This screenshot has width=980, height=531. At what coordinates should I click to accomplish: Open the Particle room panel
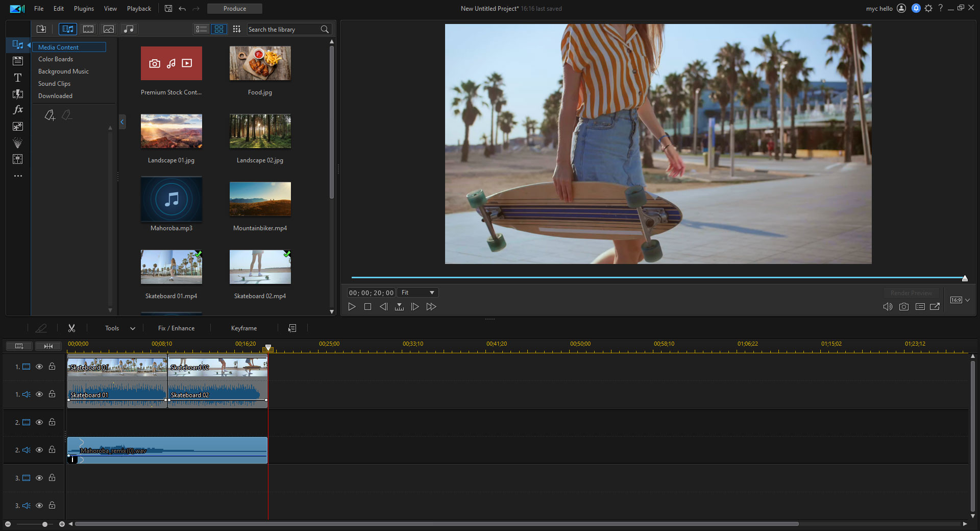coord(18,143)
